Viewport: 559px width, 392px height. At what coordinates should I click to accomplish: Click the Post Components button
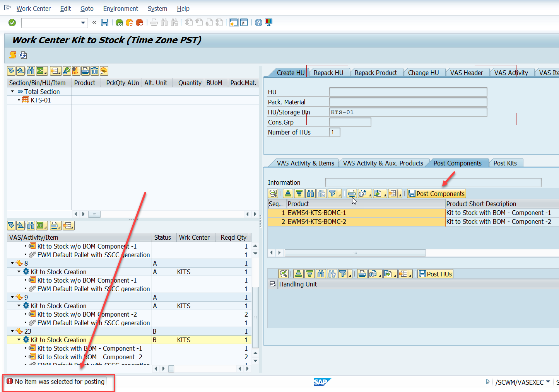(x=436, y=194)
